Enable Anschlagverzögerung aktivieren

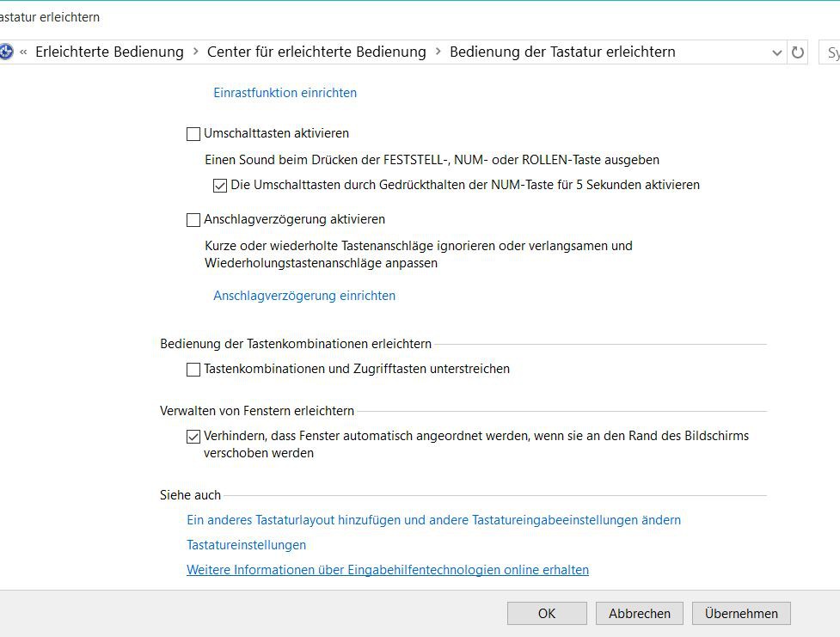coord(193,220)
